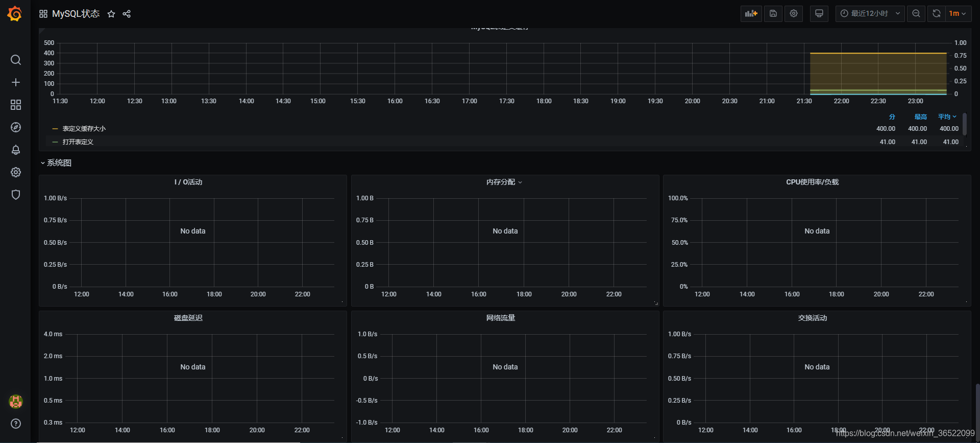This screenshot has width=980, height=443.
Task: Click No data in 网络流量 panel
Action: click(x=505, y=367)
